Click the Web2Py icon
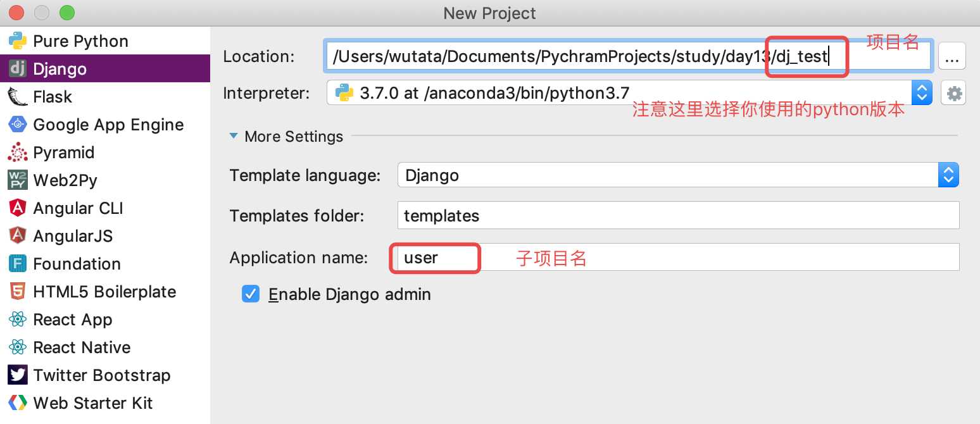Screen dimensions: 980x424 point(17,180)
